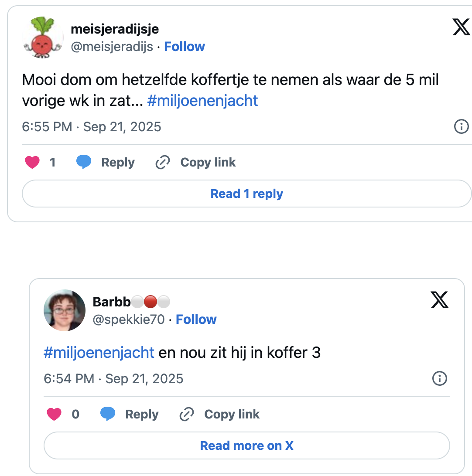Click the reply bubble icon on meisjeradijsje's tweet
472x476 pixels.
[84, 162]
